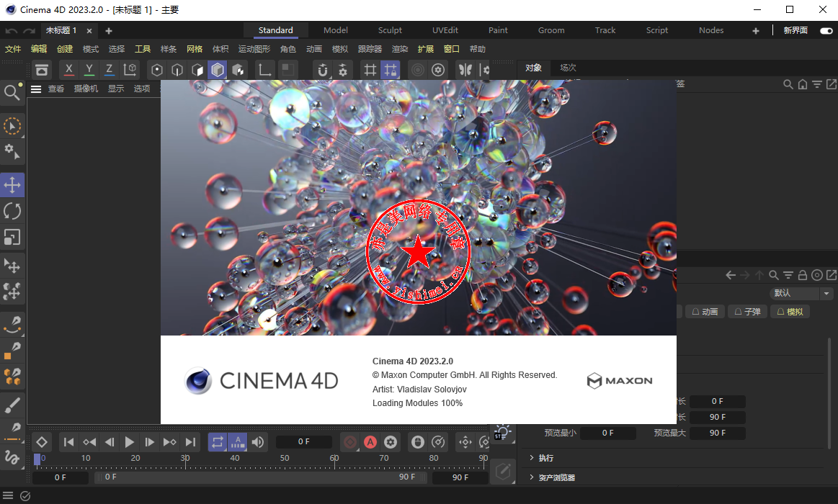Select the Rotate tool in left toolbar

[12, 212]
